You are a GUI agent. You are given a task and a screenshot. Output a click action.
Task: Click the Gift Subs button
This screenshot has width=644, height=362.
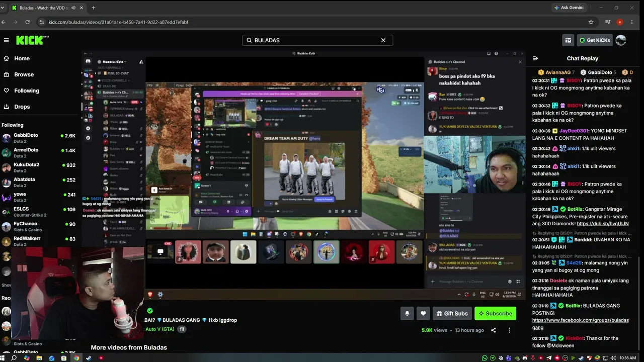click(452, 313)
